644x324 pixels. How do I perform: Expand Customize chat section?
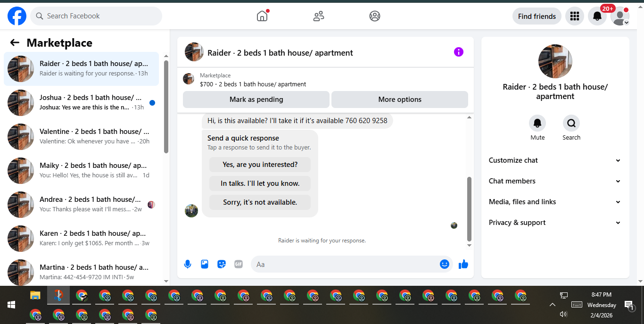[555, 160]
